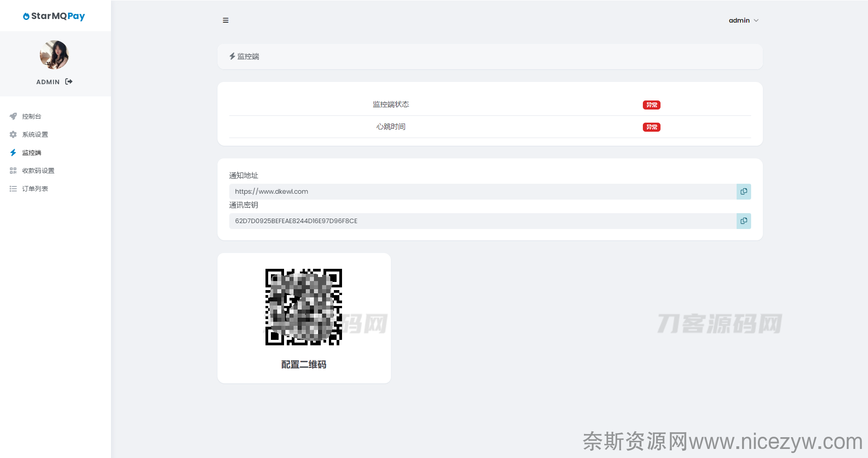The image size is (868, 458).
Task: Click the ADMIN username text in sidebar
Action: point(48,82)
